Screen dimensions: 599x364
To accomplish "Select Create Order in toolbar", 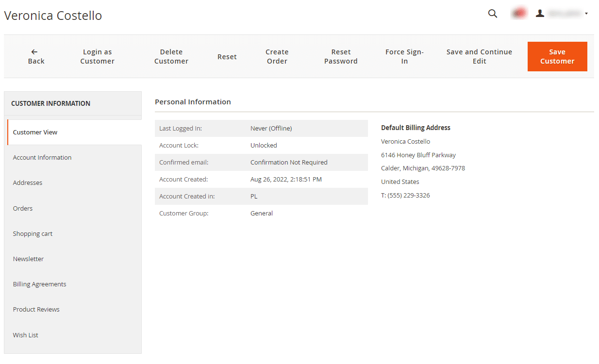I will pos(277,56).
